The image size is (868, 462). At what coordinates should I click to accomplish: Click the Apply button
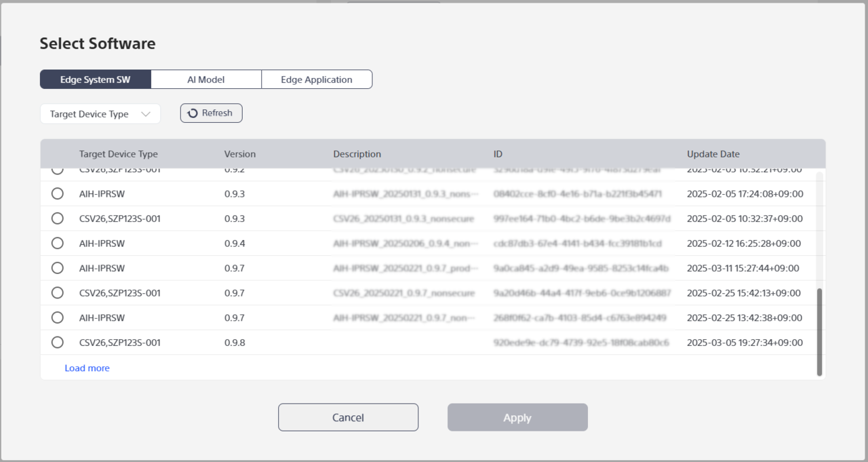(x=517, y=417)
